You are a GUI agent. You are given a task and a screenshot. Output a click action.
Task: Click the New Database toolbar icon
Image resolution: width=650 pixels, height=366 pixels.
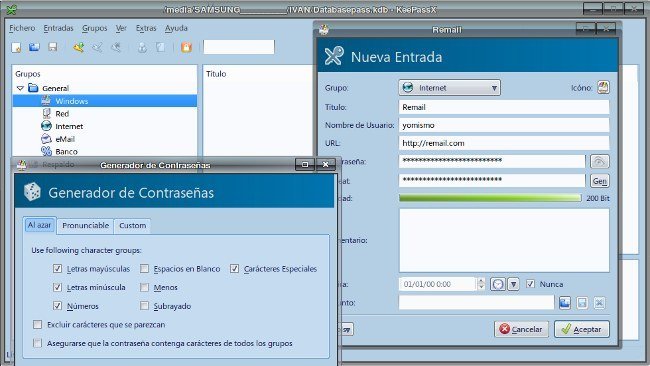[x=17, y=47]
